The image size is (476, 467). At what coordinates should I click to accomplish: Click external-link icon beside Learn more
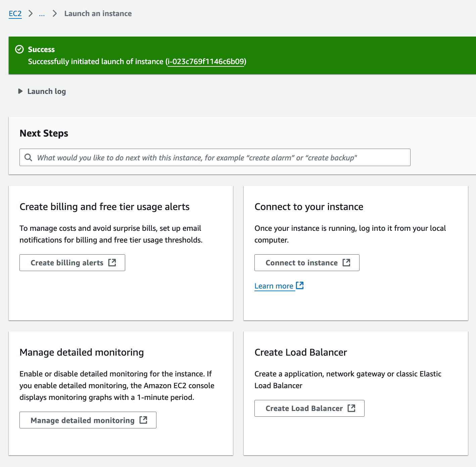[x=300, y=286]
